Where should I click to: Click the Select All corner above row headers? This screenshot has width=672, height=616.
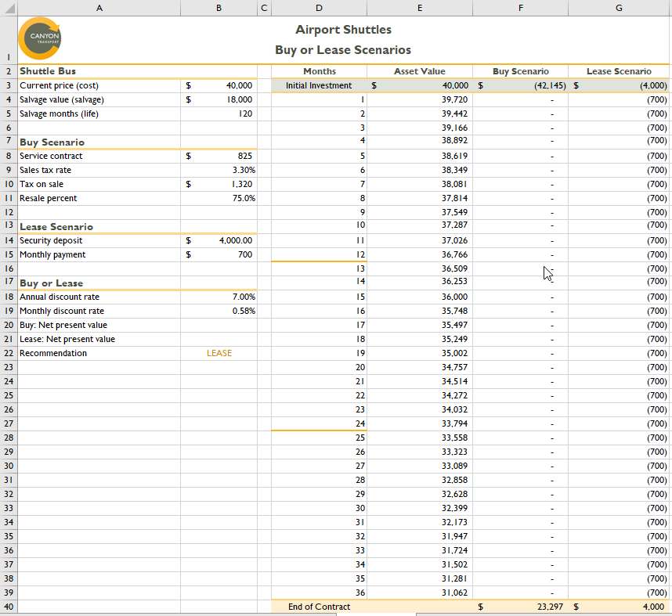[x=9, y=7]
